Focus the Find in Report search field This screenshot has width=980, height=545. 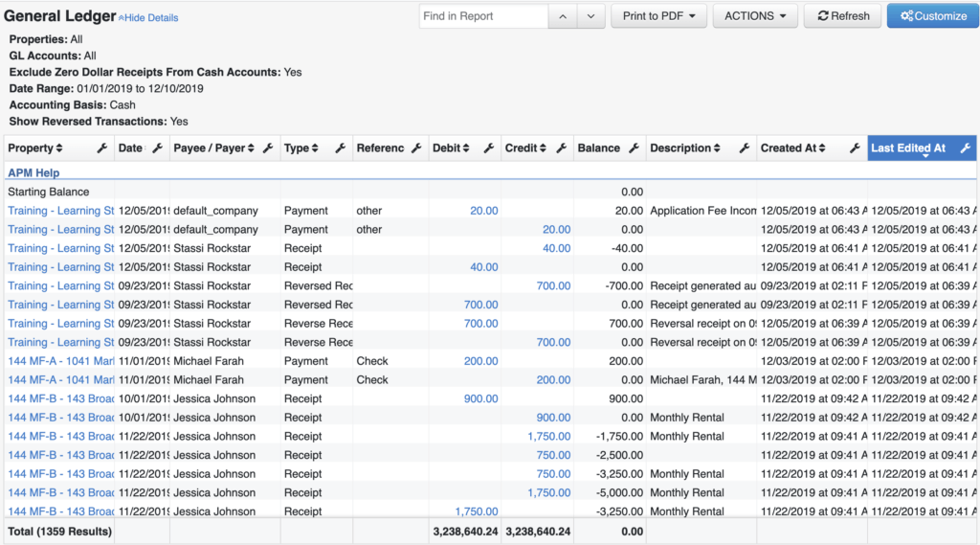coord(483,16)
